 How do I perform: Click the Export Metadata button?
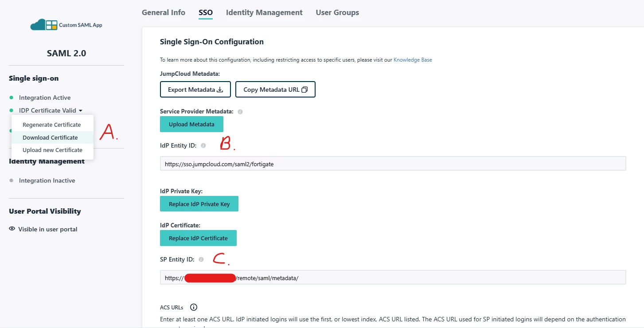(195, 90)
